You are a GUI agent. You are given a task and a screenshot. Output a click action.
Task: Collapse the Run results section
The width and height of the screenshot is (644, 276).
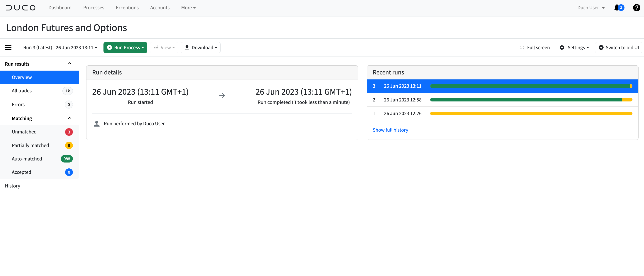[69, 63]
